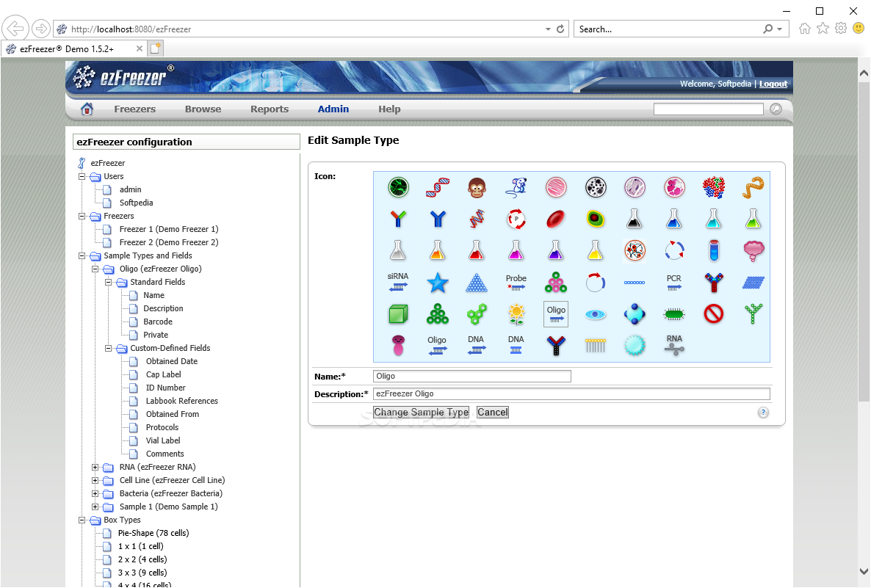Collapse the Custom-Defined Fields node
The image size is (871, 588).
[x=108, y=348]
